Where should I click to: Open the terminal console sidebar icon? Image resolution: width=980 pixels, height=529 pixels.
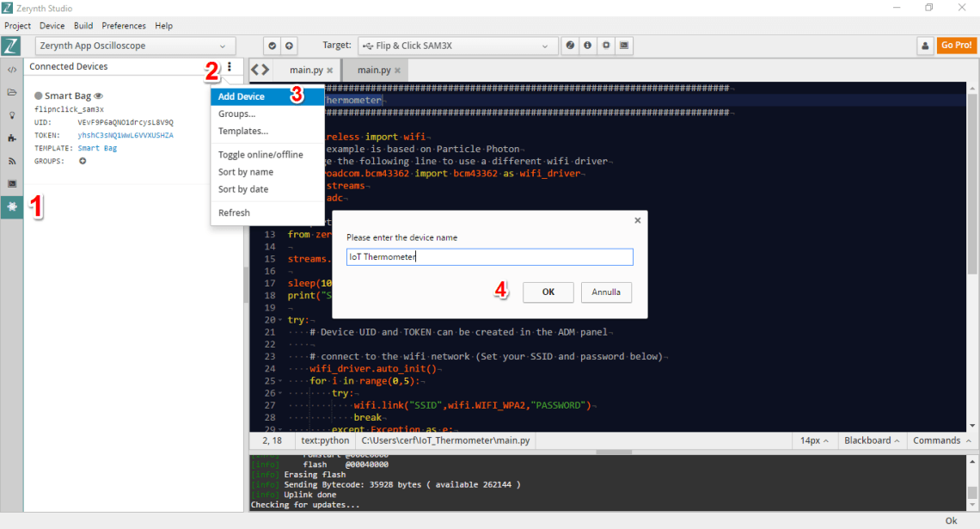pyautogui.click(x=11, y=183)
